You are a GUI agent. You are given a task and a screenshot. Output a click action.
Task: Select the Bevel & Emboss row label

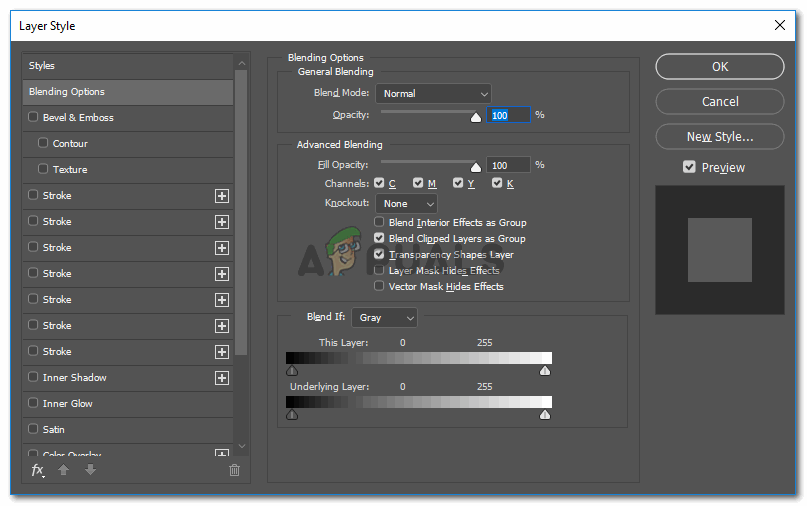78,117
